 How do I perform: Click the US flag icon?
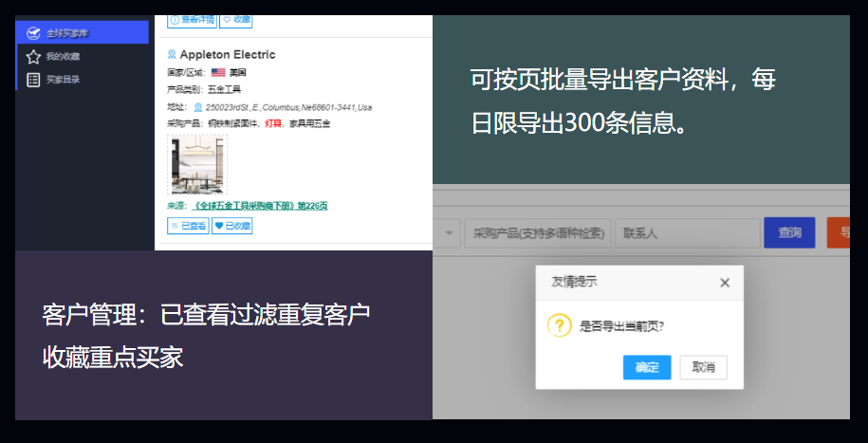[x=218, y=72]
